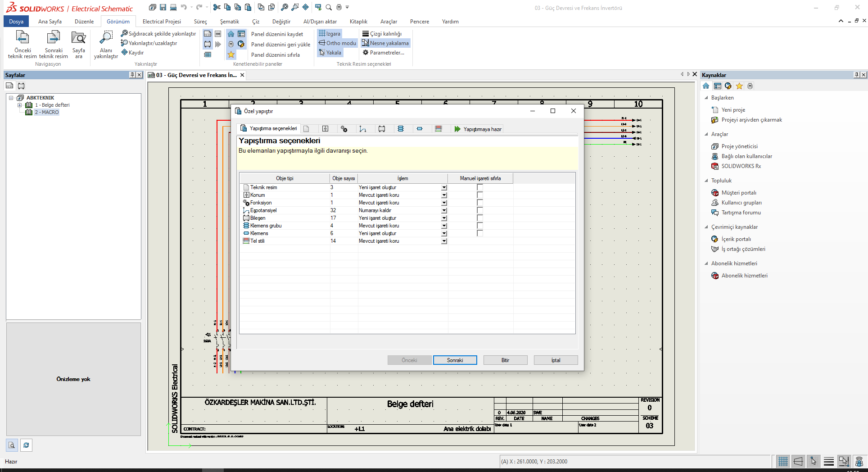The image size is (868, 472).
Task: Click the Çizgi kalınlığı icon
Action: 366,34
